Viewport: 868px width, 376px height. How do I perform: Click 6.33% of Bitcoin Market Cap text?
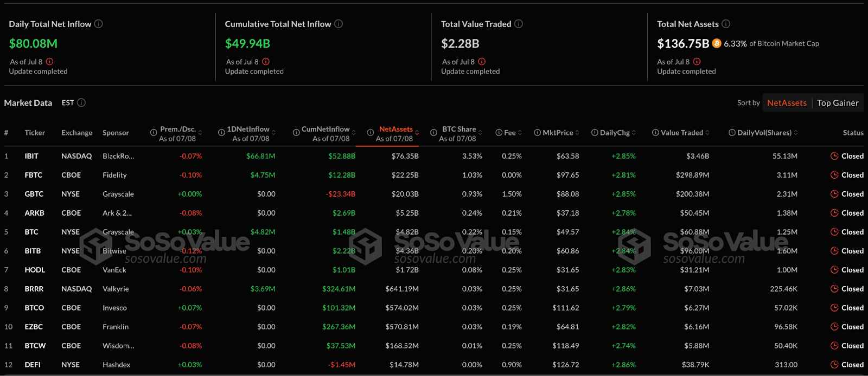pyautogui.click(x=771, y=43)
